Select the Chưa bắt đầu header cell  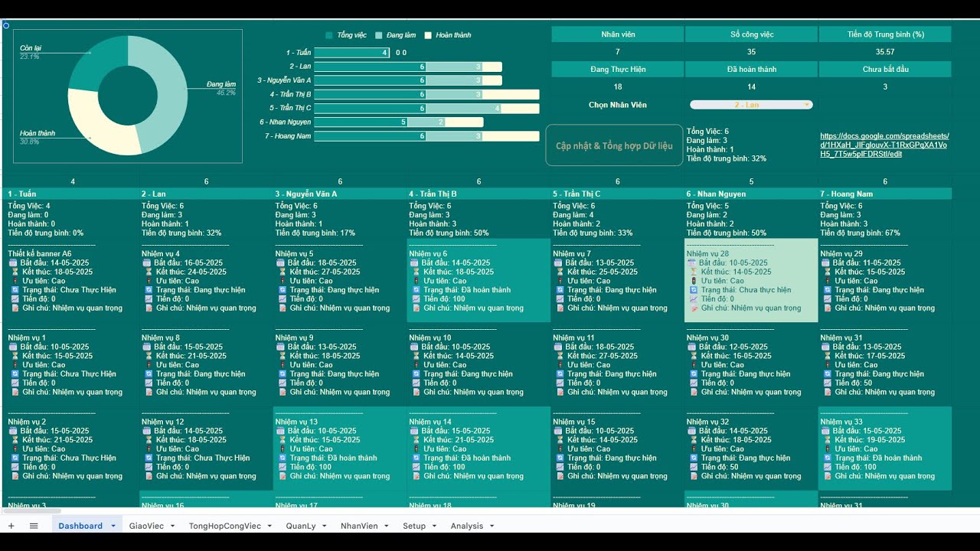click(x=885, y=70)
